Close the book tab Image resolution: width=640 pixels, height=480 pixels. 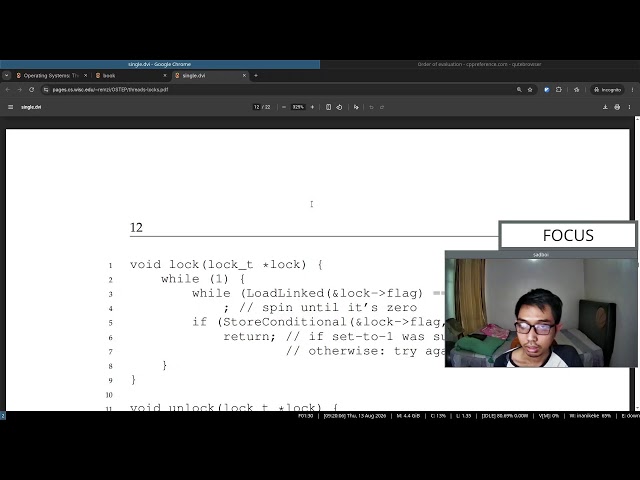(x=165, y=76)
